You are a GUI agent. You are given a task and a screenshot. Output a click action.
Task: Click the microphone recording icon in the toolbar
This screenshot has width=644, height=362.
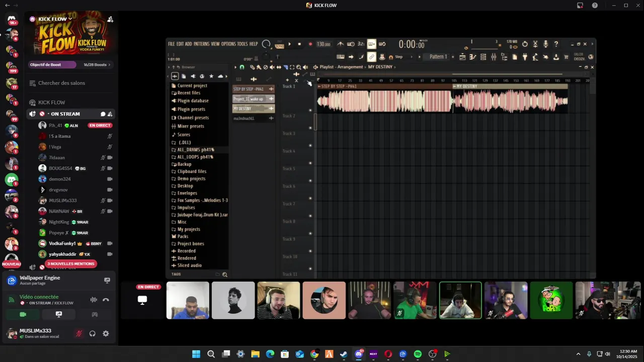[x=545, y=44]
